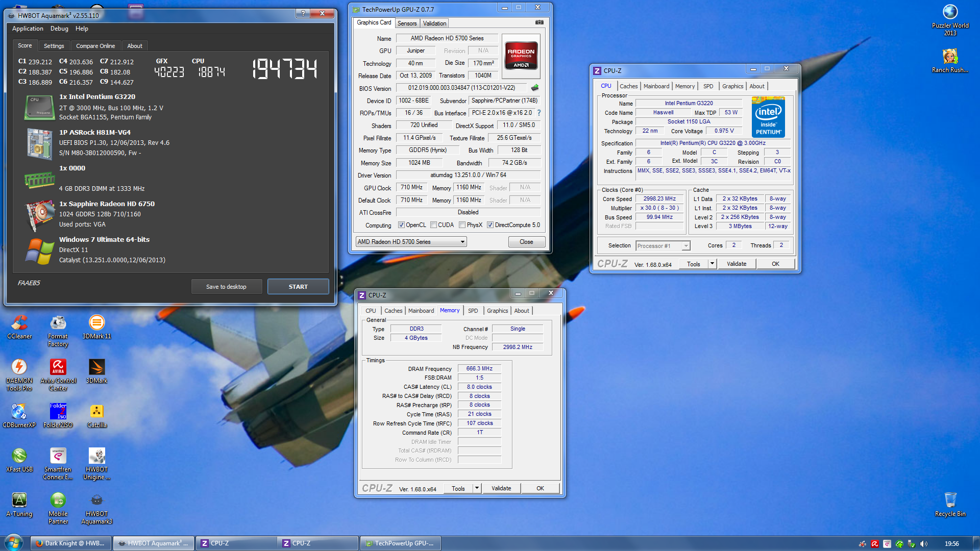Viewport: 980px width, 551px height.
Task: Click Intel Pentium logo in CPU-Z
Action: coord(768,116)
